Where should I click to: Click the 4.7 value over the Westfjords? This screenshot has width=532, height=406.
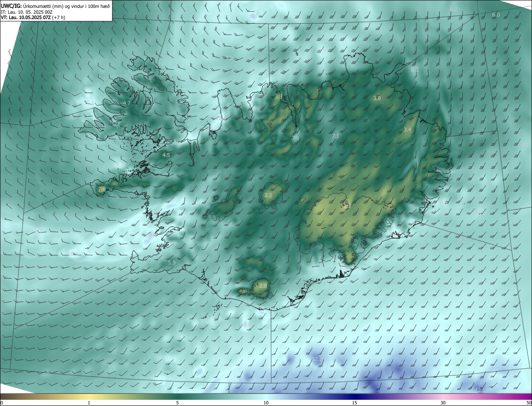[127, 103]
